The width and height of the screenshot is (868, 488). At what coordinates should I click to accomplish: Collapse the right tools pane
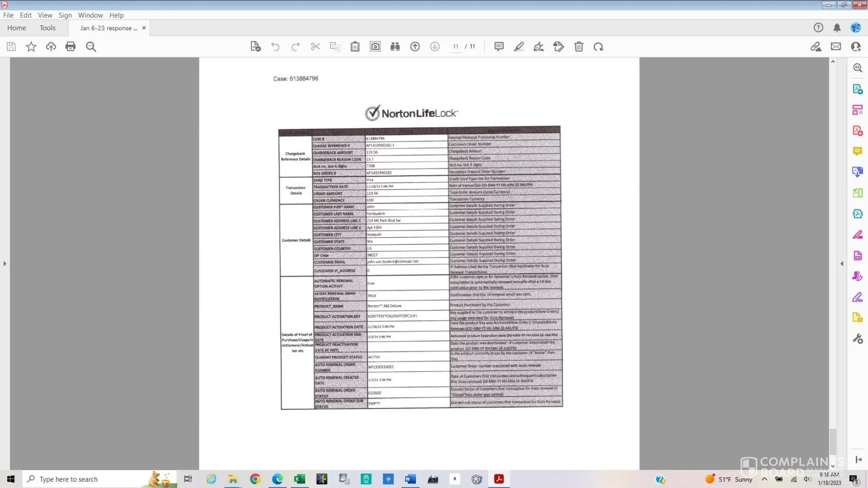click(x=842, y=264)
